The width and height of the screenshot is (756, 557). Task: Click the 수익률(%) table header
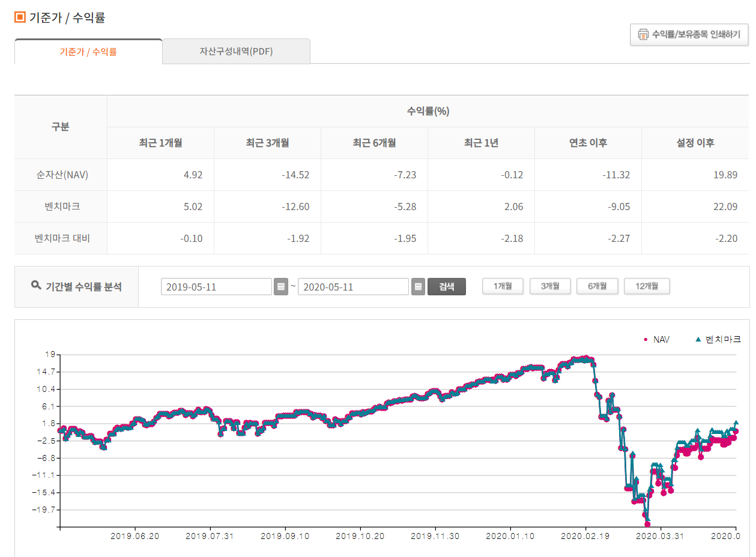point(428,111)
